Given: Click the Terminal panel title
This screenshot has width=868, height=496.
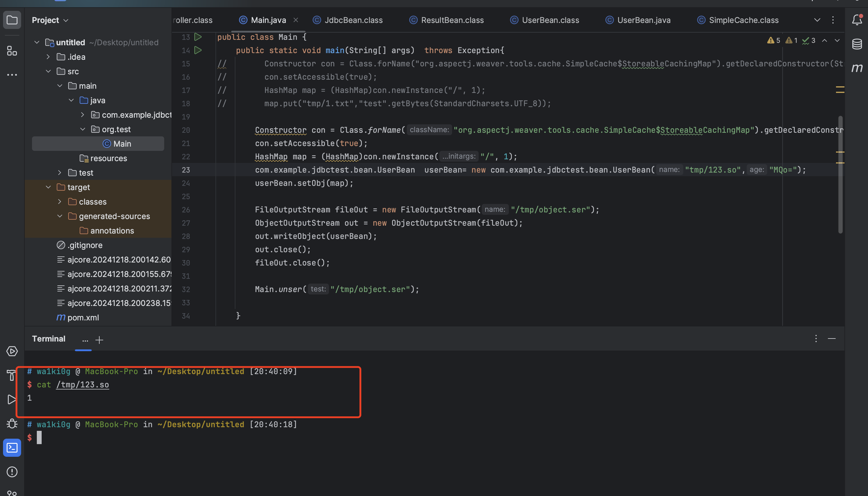Looking at the screenshot, I should coord(49,339).
